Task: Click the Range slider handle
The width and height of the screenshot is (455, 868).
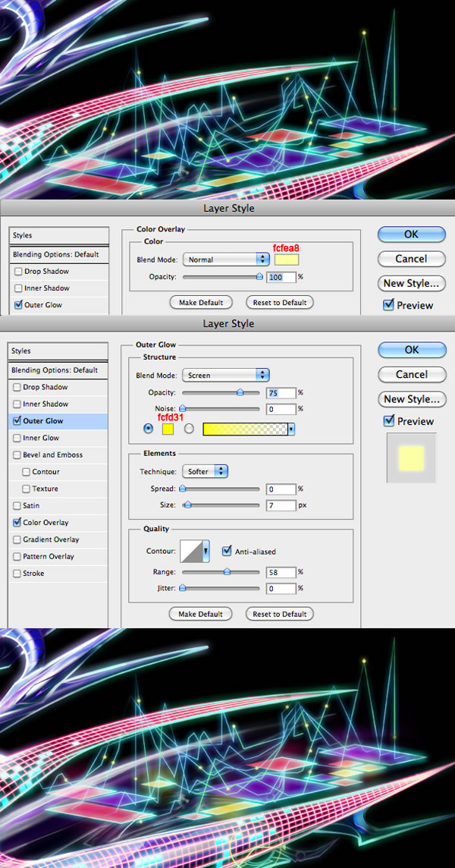Action: [227, 571]
